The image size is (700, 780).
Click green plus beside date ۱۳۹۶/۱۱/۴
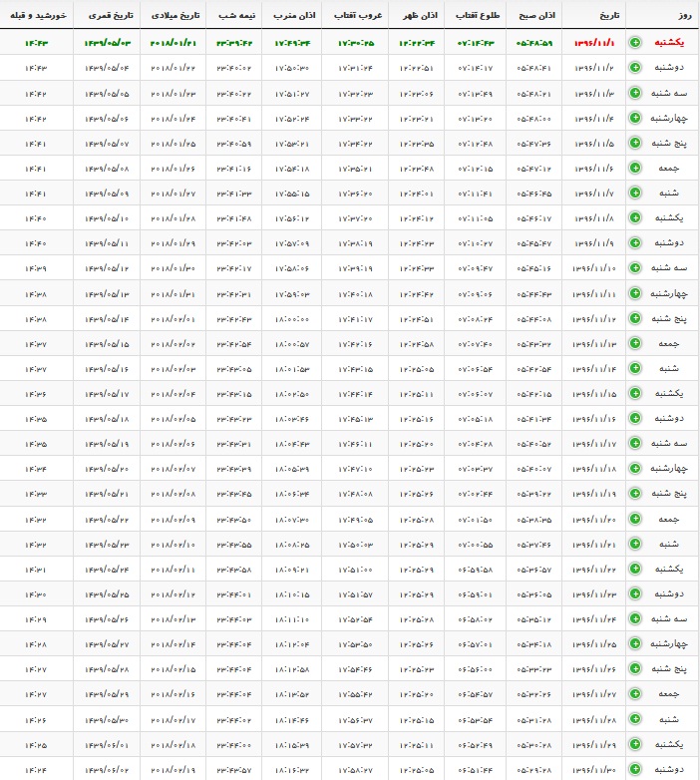coord(635,118)
